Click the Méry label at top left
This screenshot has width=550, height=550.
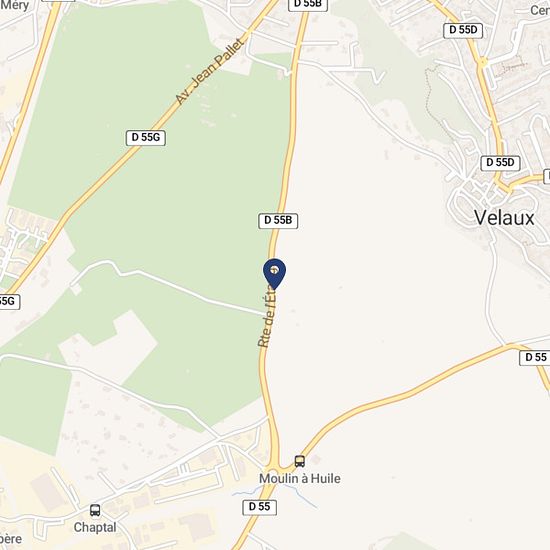tap(14, 5)
